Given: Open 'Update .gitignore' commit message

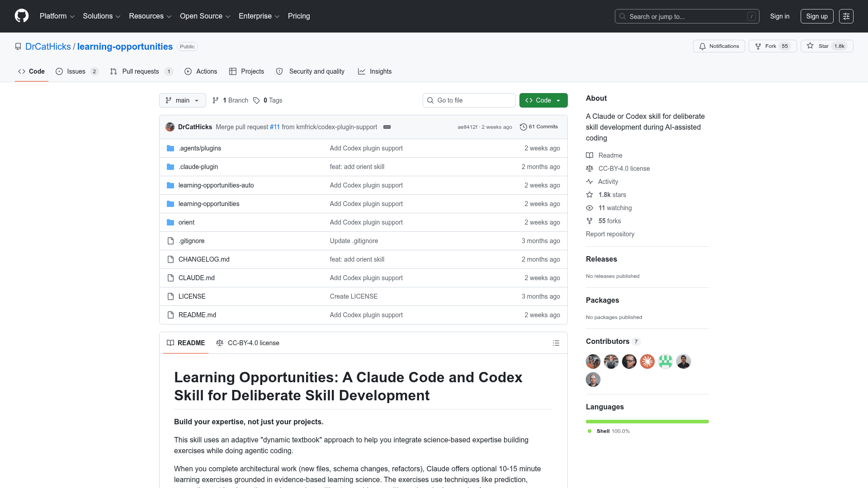Looking at the screenshot, I should click(x=354, y=241).
